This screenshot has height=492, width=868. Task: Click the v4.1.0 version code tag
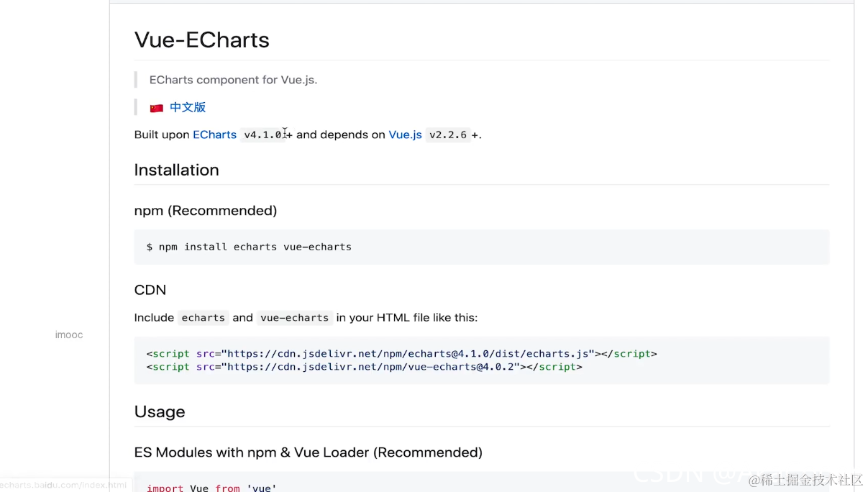(x=262, y=135)
